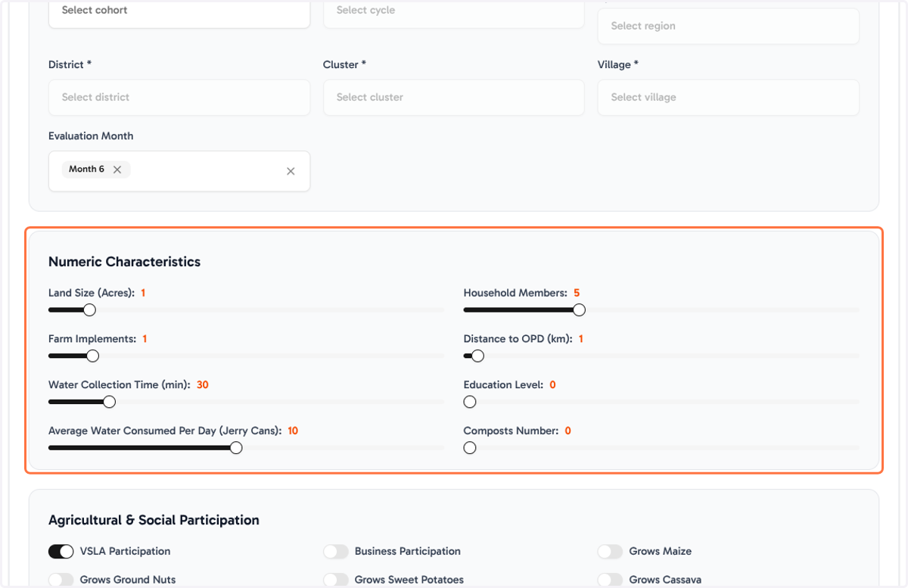Remove the Month 6 tag

tap(117, 170)
